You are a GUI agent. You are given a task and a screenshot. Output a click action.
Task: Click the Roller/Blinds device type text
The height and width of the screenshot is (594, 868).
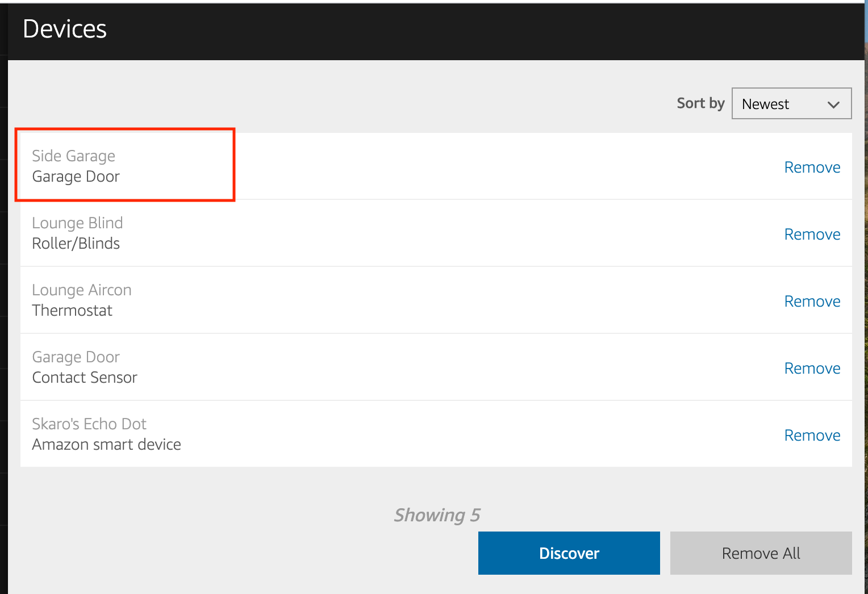point(76,243)
